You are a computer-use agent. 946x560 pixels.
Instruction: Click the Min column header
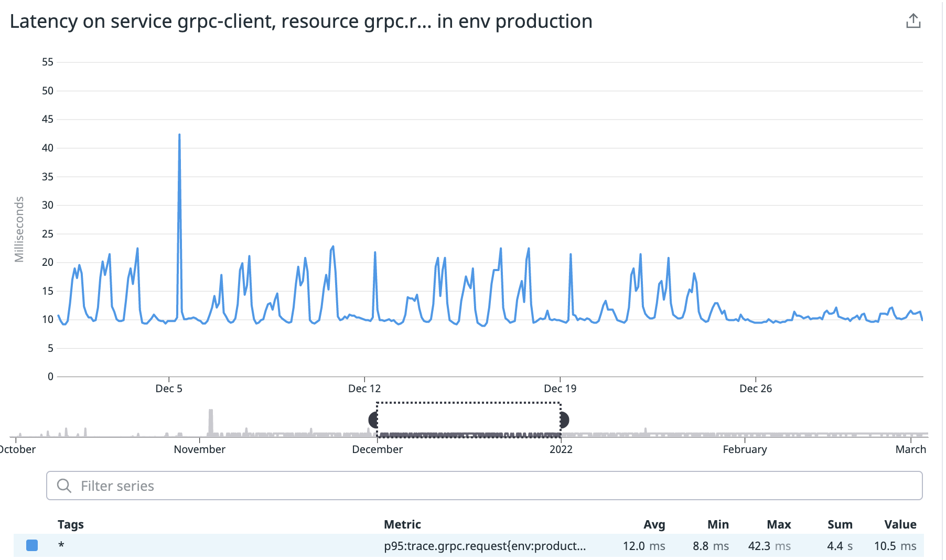[718, 524]
